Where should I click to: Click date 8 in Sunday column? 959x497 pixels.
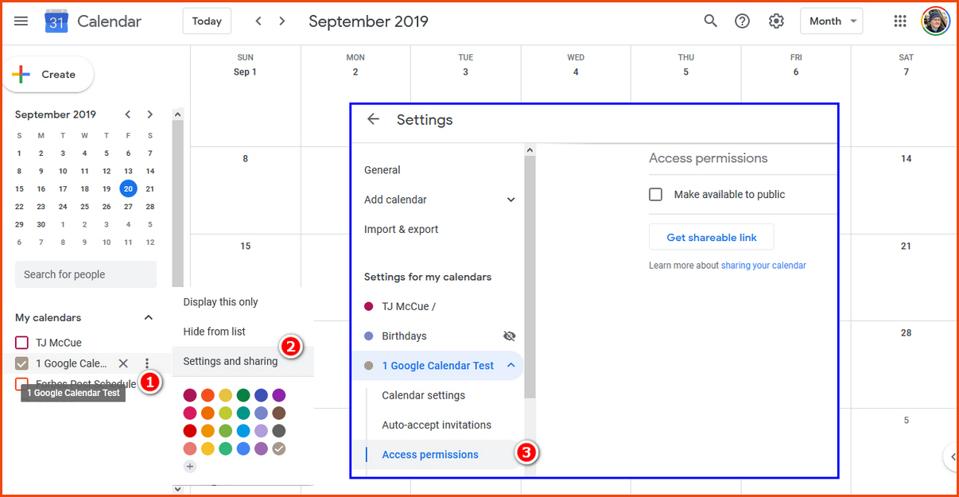coord(245,158)
